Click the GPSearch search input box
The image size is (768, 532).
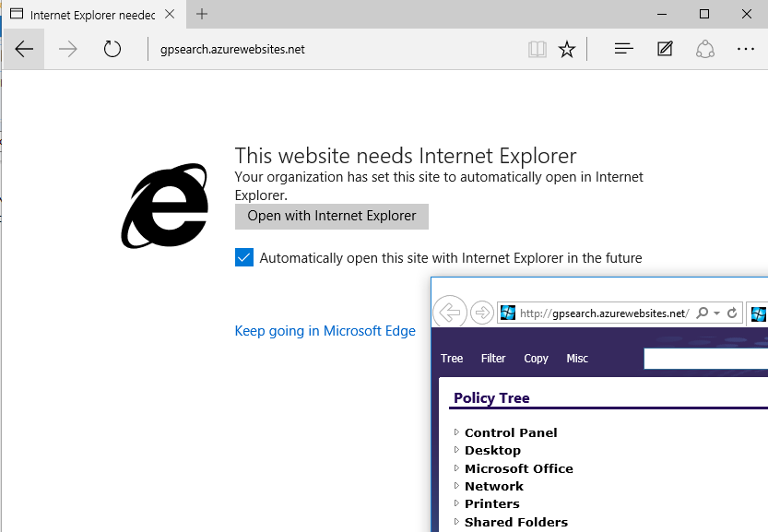click(x=705, y=359)
